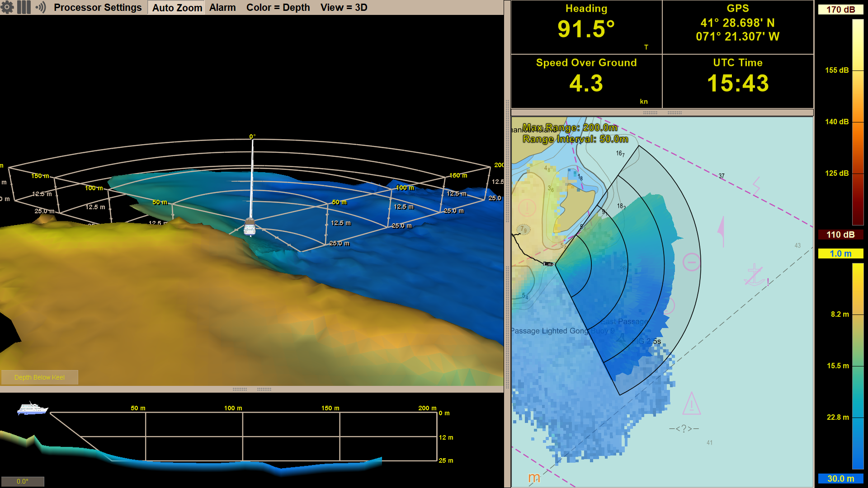Open the Processor Settings menu
This screenshot has width=868, height=488.
[x=98, y=7]
